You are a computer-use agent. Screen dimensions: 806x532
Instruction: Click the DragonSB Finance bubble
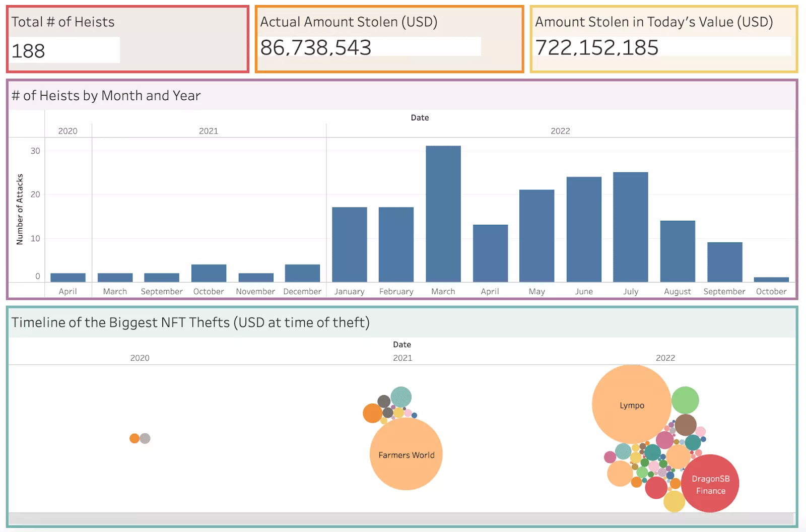710,484
